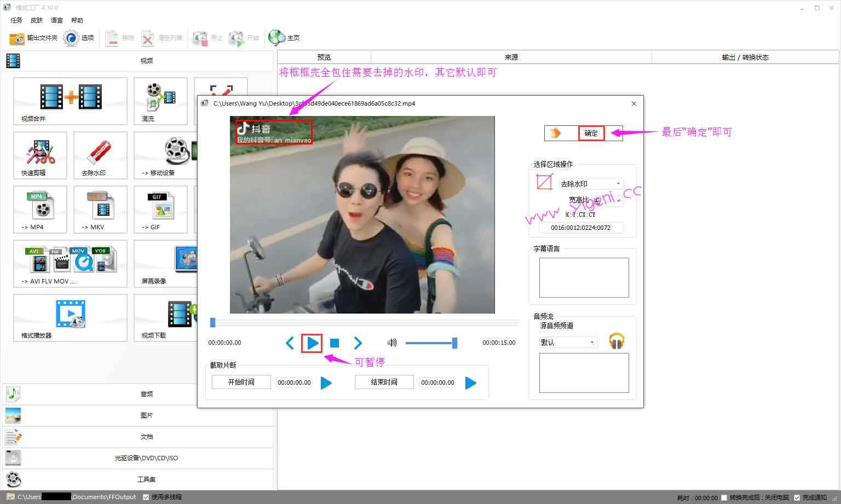Expand the 光驱设备\DVD\CD\ISO category

click(x=137, y=458)
